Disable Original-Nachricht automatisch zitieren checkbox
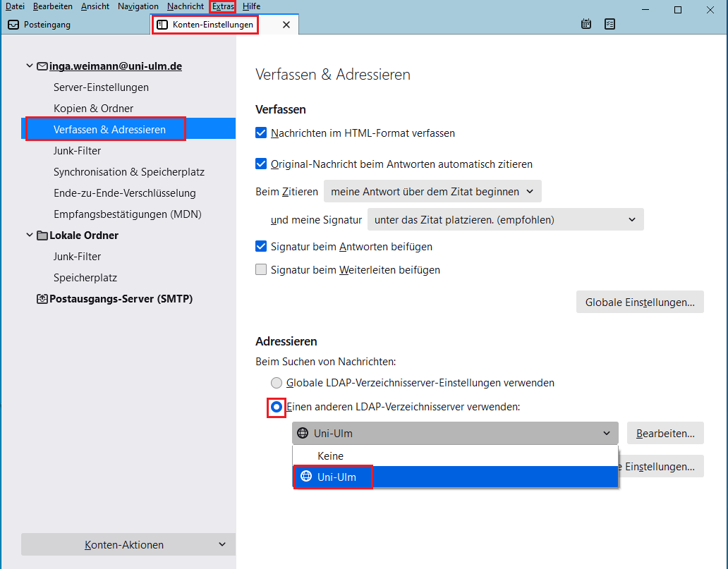The width and height of the screenshot is (728, 569). tap(261, 164)
